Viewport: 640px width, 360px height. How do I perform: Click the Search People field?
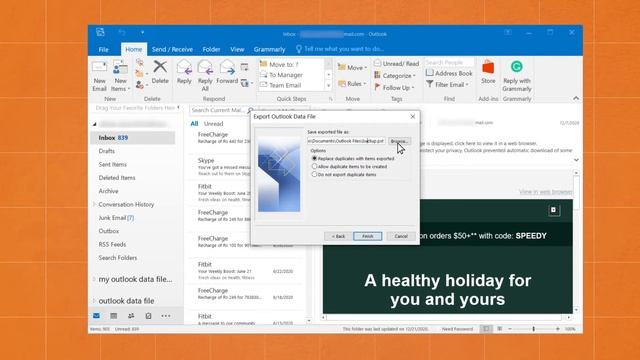pyautogui.click(x=449, y=62)
